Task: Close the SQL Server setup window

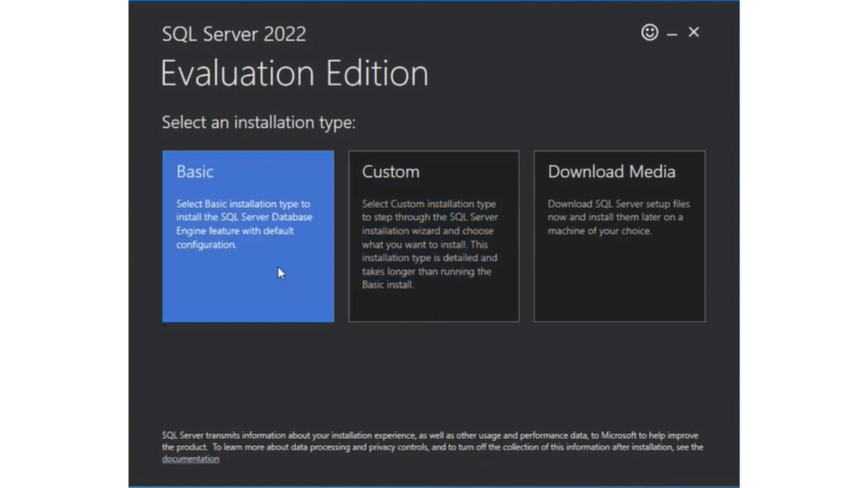Action: coord(693,32)
